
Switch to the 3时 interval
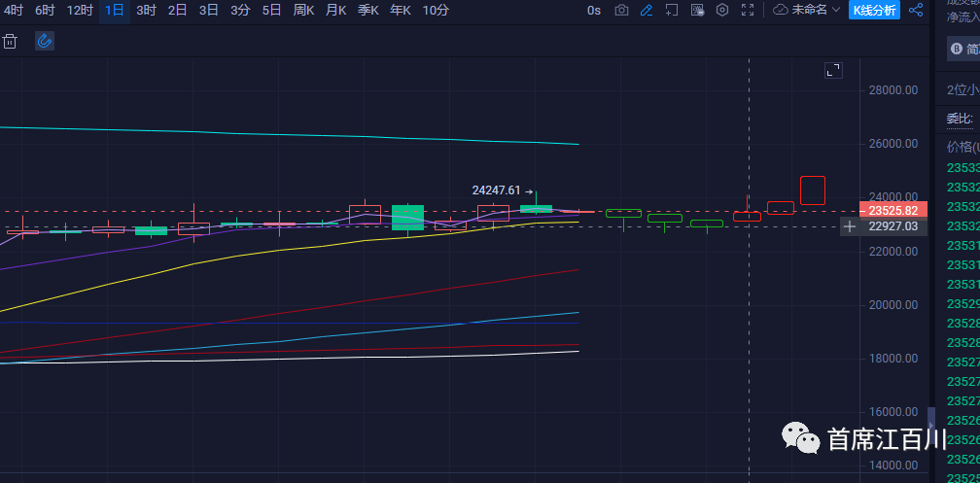tap(146, 10)
